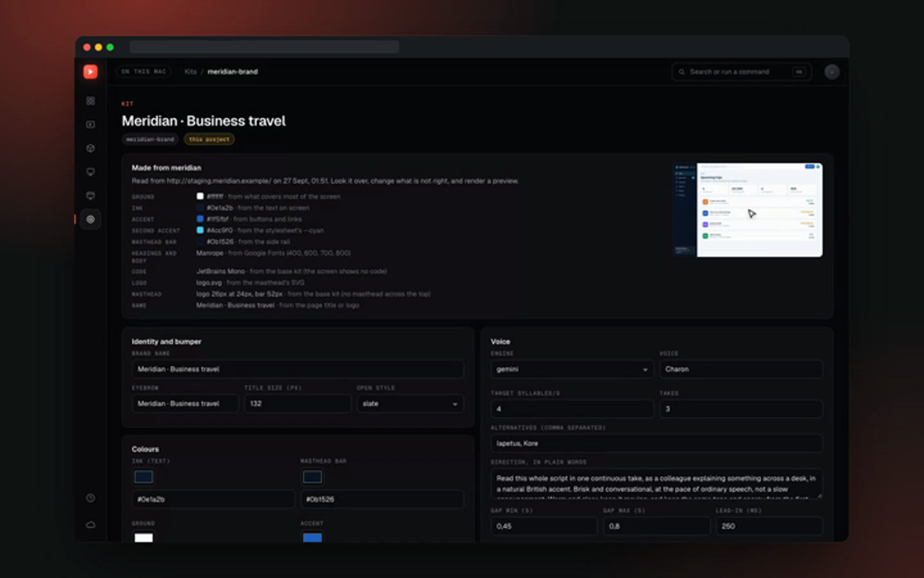Image resolution: width=924 pixels, height=578 pixels.
Task: Click the 'JetBrains Mono' code font value
Action: point(221,272)
